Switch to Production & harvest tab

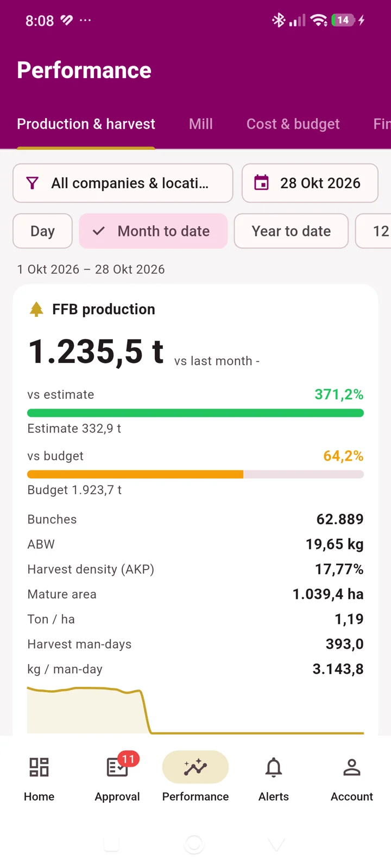(x=86, y=124)
